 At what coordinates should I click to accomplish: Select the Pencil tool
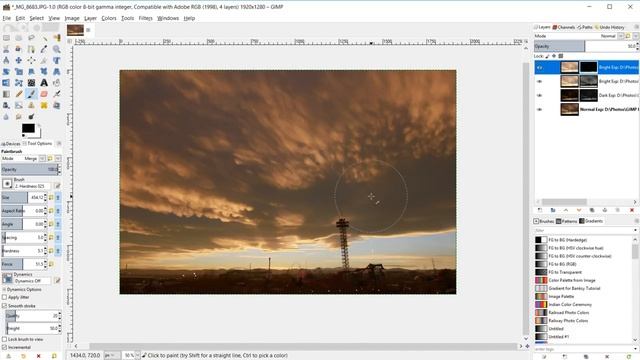19,94
